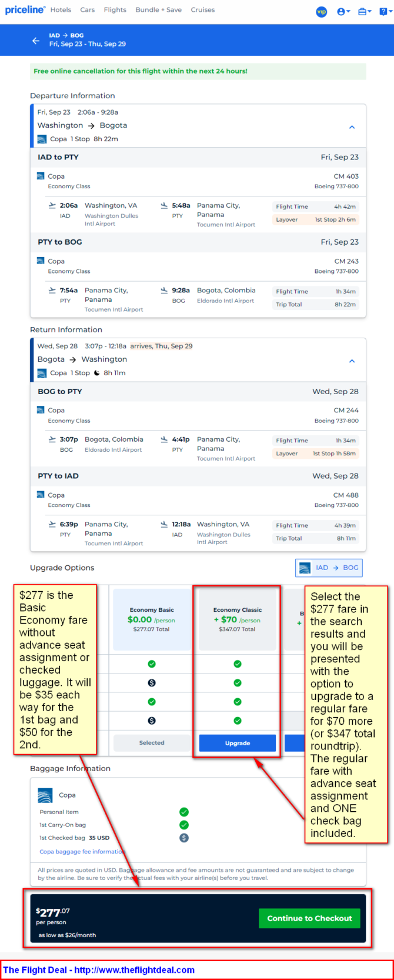Image resolution: width=394 pixels, height=980 pixels.
Task: Click Copa logo beside flight CM 244
Action: (x=41, y=410)
